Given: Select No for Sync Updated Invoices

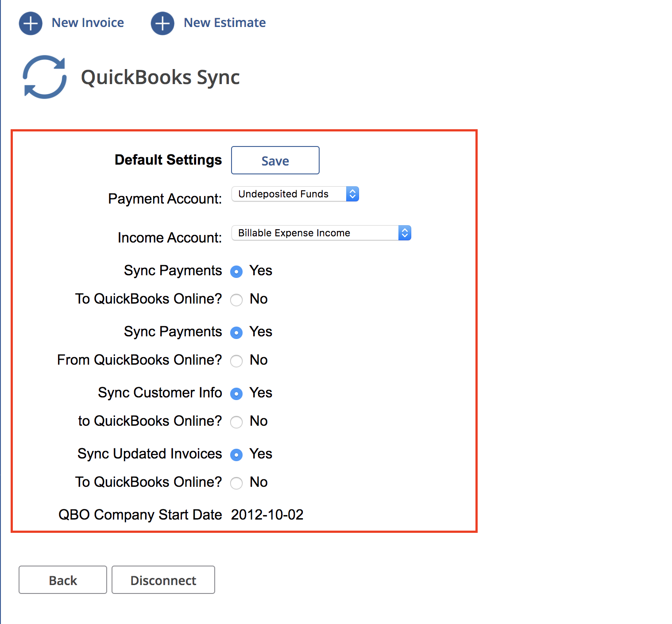Looking at the screenshot, I should tap(236, 483).
